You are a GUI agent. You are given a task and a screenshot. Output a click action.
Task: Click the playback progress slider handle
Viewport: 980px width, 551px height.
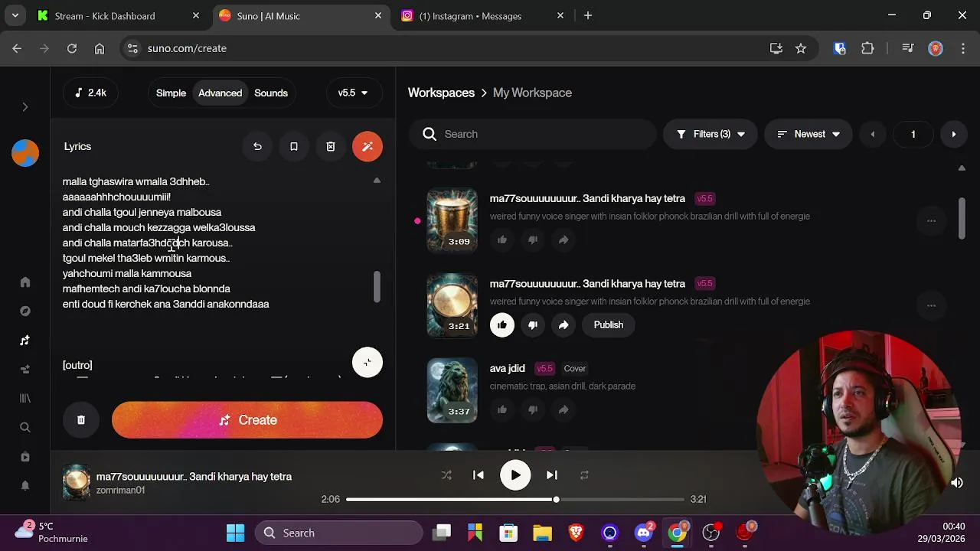click(x=557, y=500)
